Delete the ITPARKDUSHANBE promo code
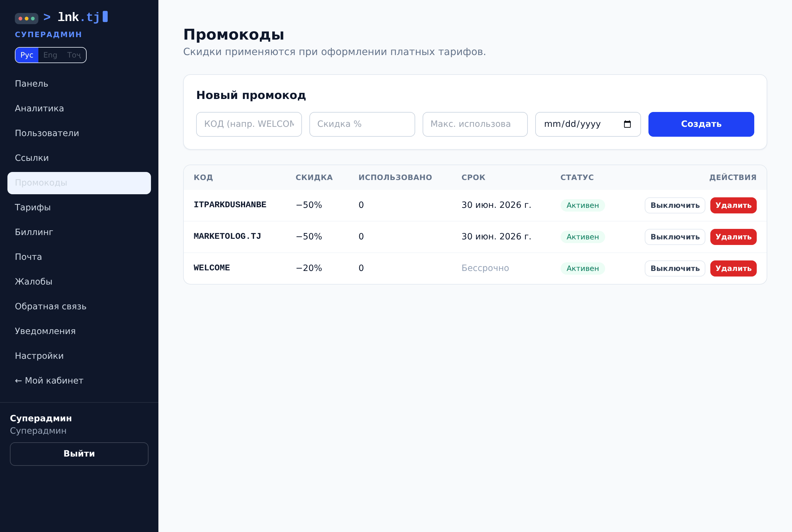 (733, 205)
